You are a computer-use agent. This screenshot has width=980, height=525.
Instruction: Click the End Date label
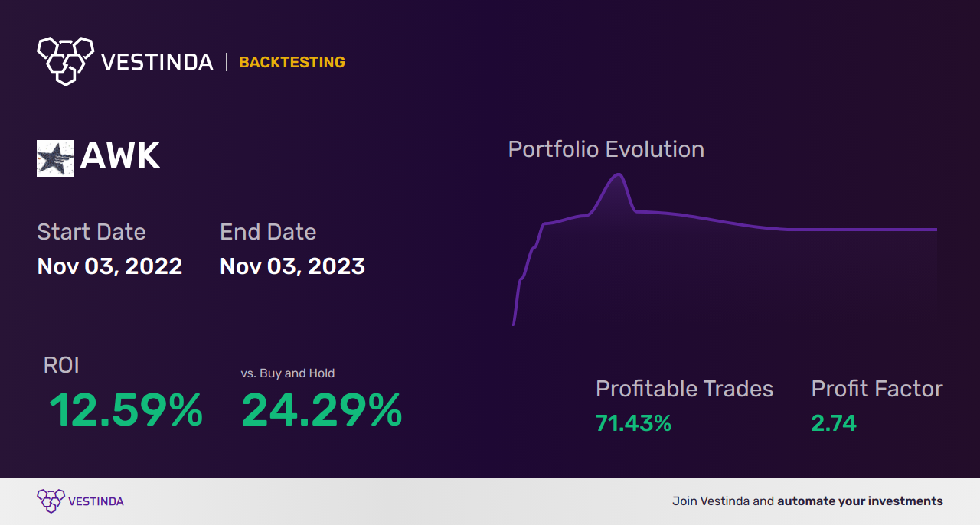pyautogui.click(x=268, y=231)
